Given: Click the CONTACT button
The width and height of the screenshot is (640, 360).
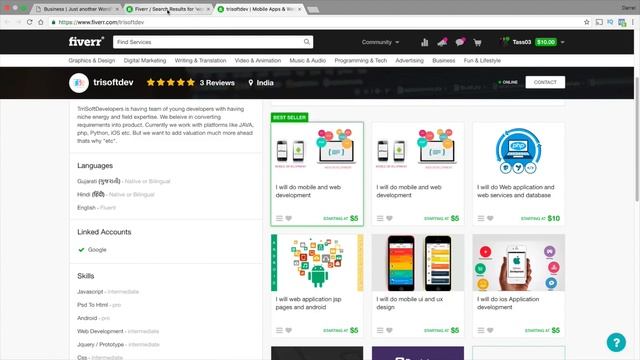Looking at the screenshot, I should 545,82.
